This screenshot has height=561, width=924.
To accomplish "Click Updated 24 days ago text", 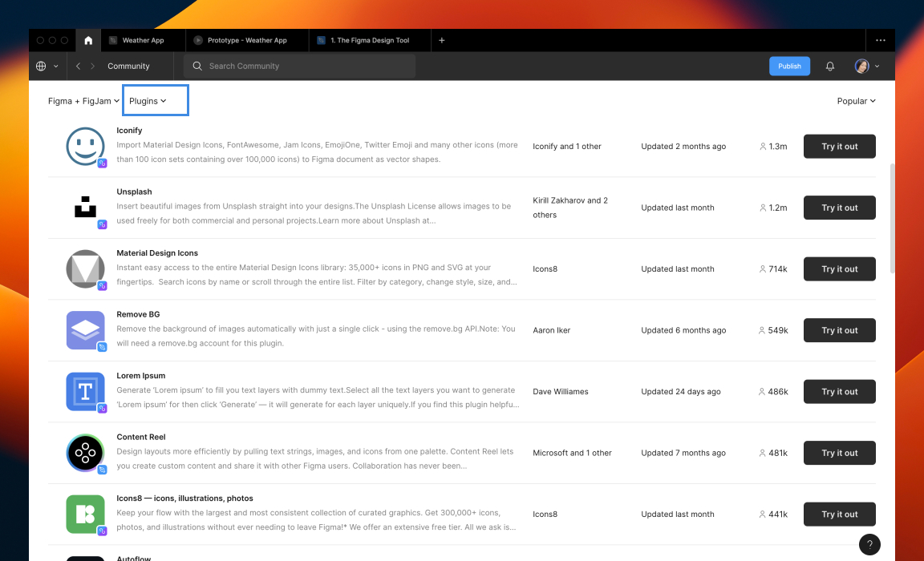I will coord(681,391).
